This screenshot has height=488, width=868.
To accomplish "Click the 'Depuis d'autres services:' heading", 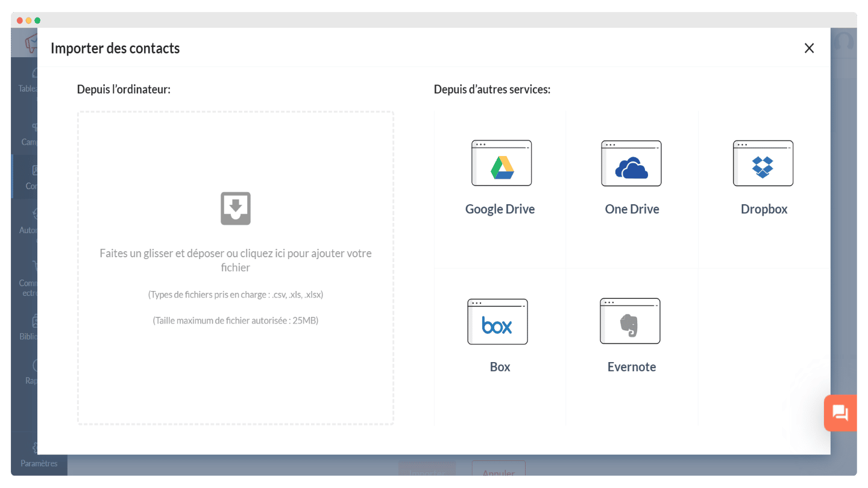I will (492, 89).
